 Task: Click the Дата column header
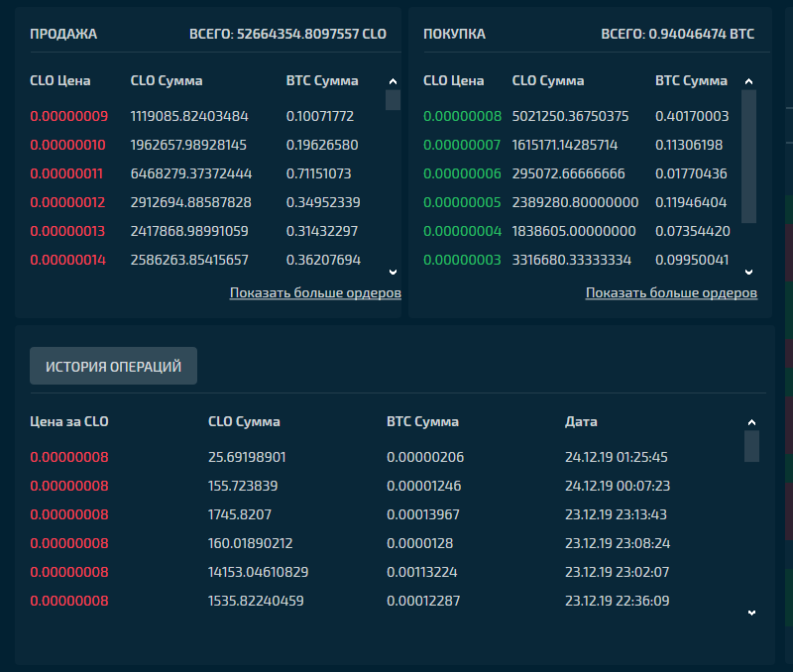581,421
